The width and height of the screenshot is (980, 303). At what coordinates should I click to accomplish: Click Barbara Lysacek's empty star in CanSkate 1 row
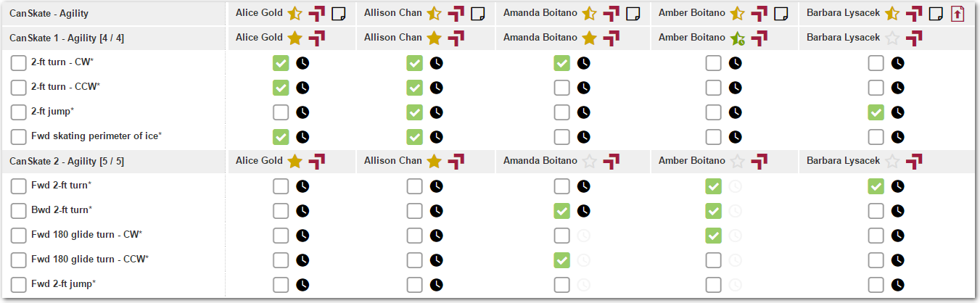892,38
